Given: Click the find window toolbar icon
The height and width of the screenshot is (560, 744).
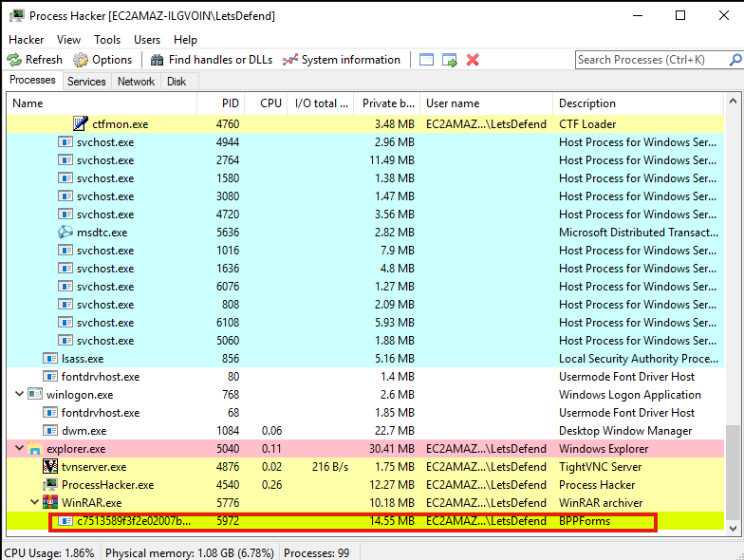Looking at the screenshot, I should click(426, 60).
